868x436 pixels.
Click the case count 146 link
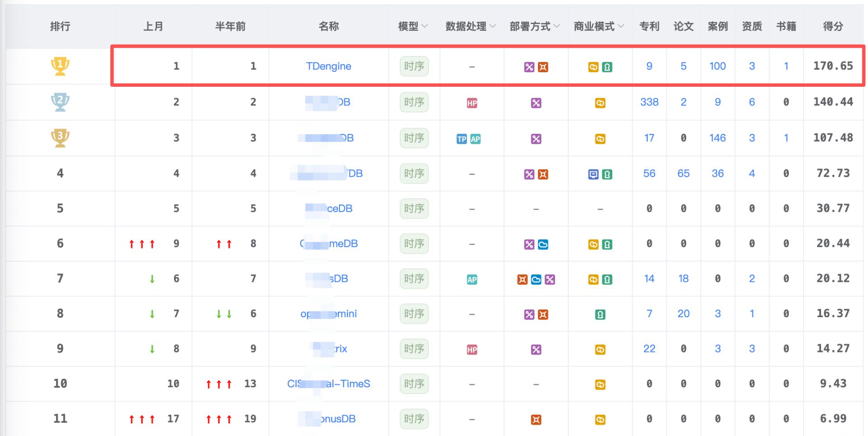click(x=717, y=138)
